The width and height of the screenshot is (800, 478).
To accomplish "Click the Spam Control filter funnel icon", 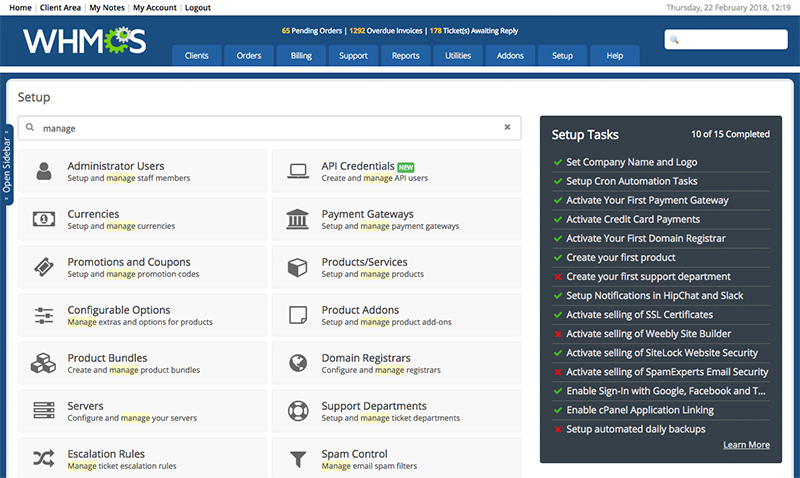I will click(298, 459).
